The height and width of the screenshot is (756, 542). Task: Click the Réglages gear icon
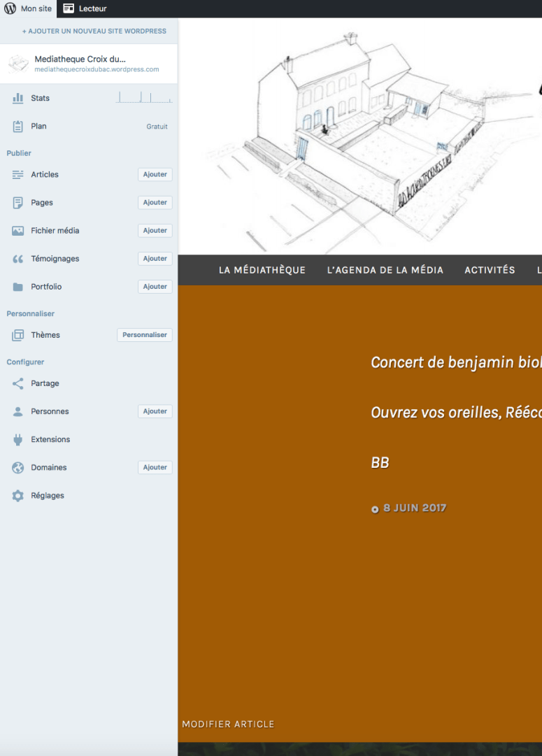(x=18, y=496)
